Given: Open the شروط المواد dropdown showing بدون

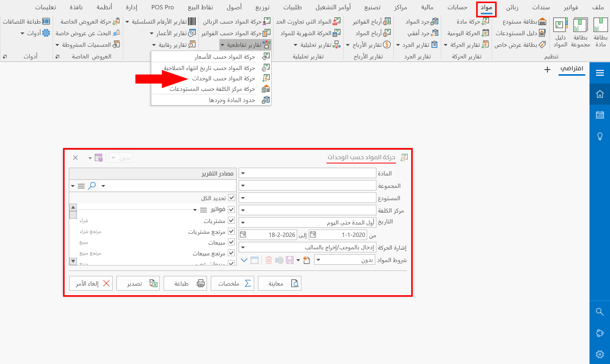Looking at the screenshot, I should (x=318, y=260).
